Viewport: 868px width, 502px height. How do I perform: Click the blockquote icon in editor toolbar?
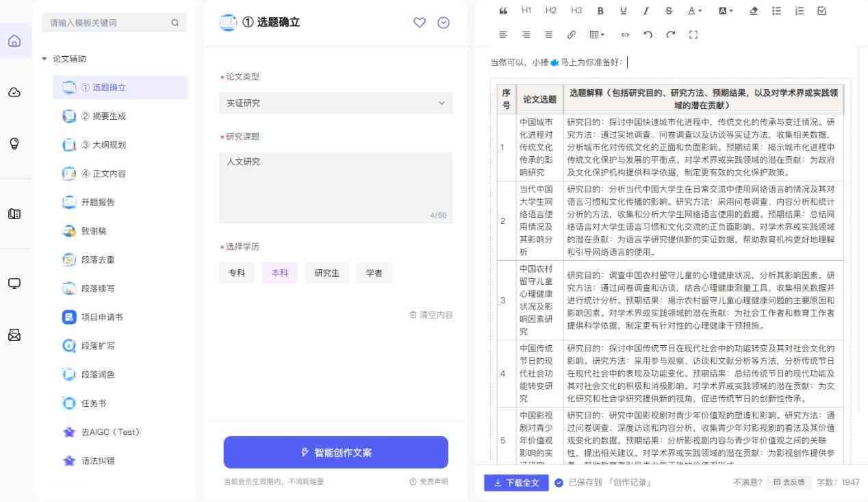coord(504,11)
